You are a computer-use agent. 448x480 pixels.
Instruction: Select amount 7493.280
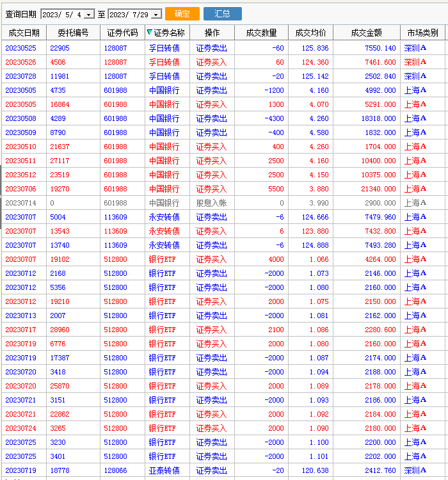tap(380, 245)
